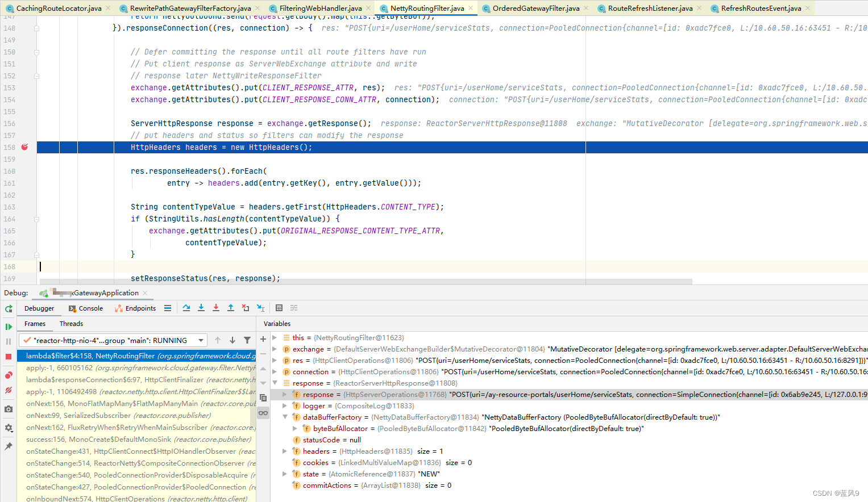This screenshot has height=502, width=868.
Task: Select previous frame up arrow
Action: pos(218,340)
